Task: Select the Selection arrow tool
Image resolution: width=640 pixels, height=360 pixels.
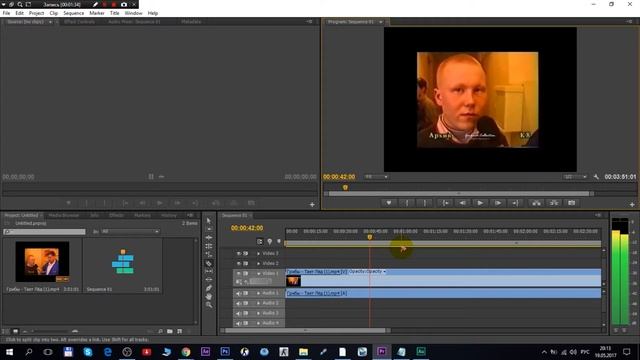Action: [209, 220]
